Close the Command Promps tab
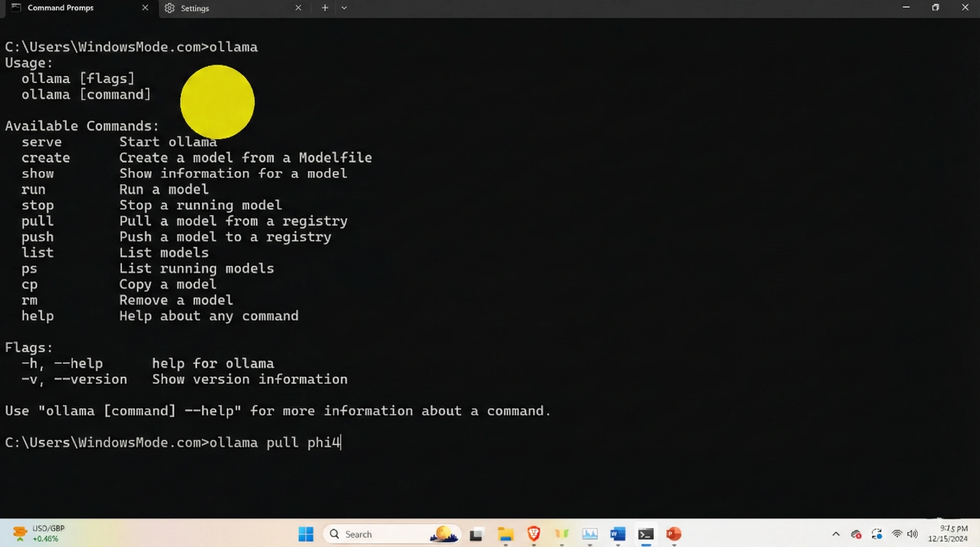The width and height of the screenshot is (980, 547). tap(145, 8)
